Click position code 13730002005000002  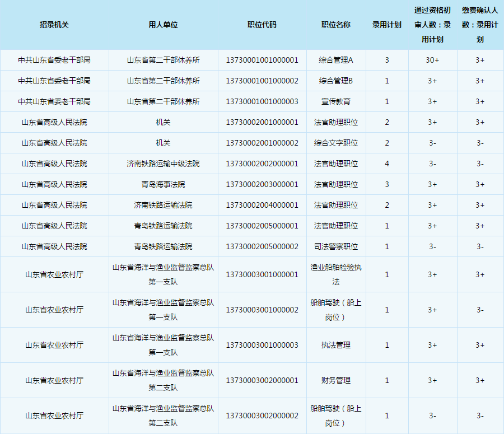coord(262,246)
